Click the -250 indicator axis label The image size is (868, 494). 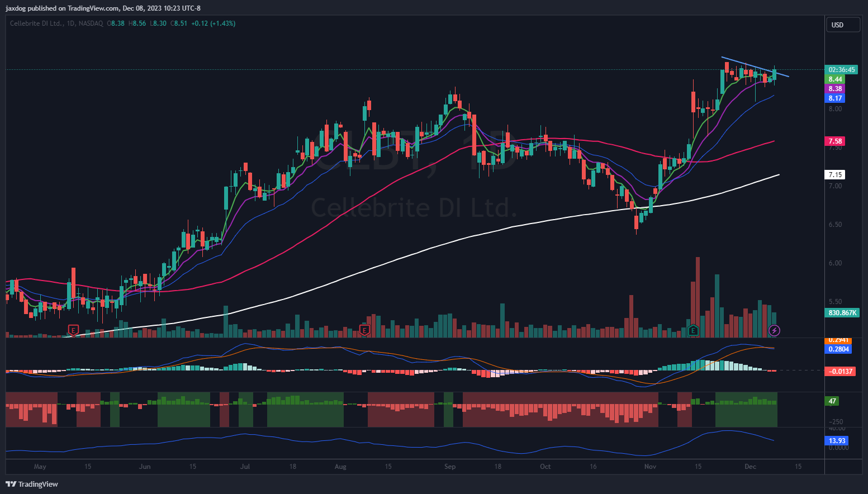pos(836,422)
